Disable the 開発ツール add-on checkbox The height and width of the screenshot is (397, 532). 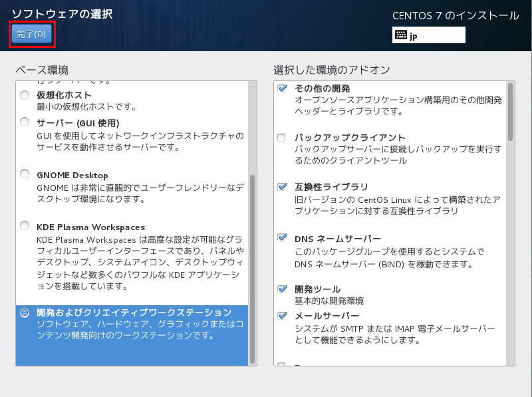click(282, 289)
